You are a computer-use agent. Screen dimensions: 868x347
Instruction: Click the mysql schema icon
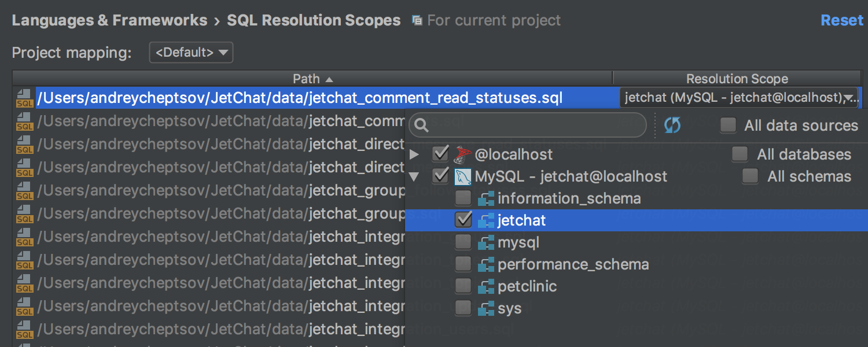(486, 242)
